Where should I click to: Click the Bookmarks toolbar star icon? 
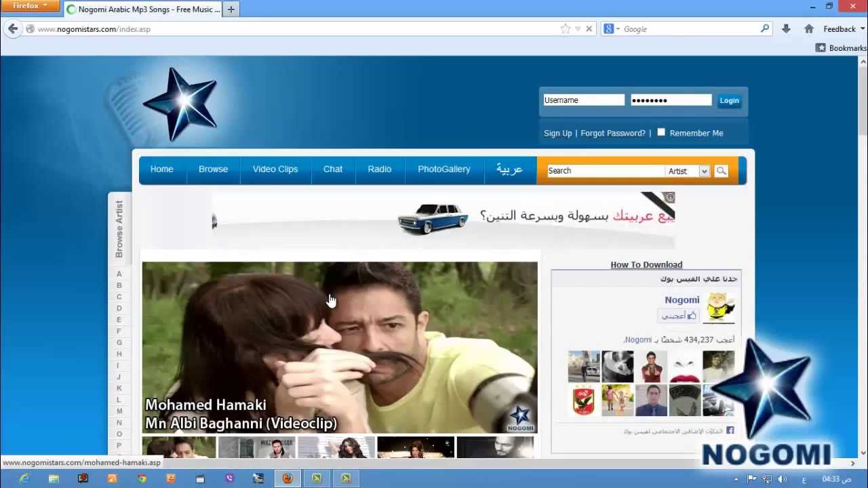[x=821, y=47]
